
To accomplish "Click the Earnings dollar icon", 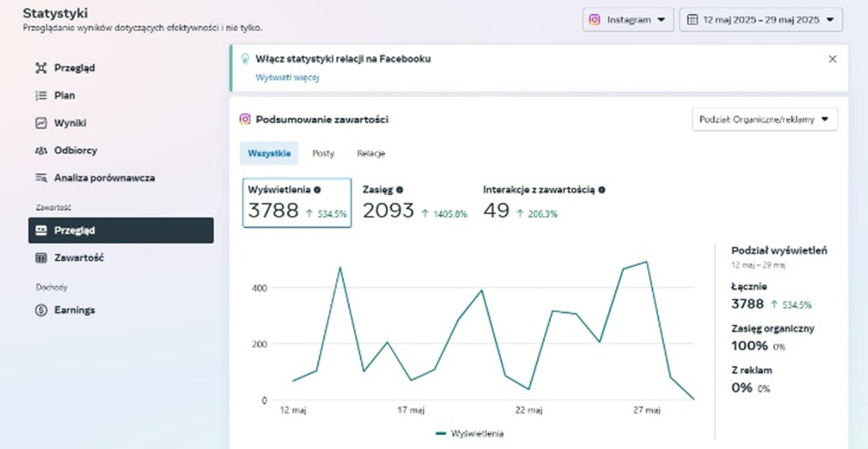I will click(x=41, y=310).
